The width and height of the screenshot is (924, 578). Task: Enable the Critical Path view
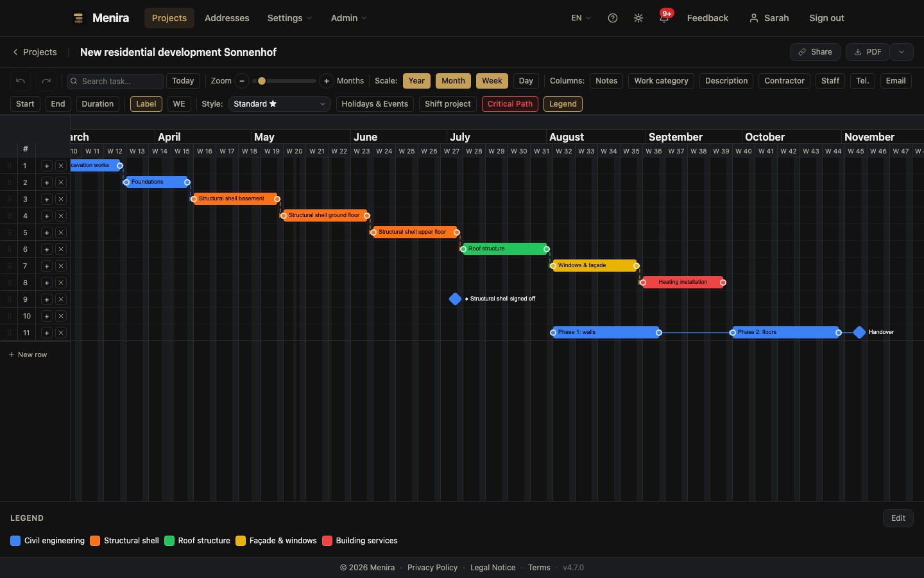[x=510, y=104]
